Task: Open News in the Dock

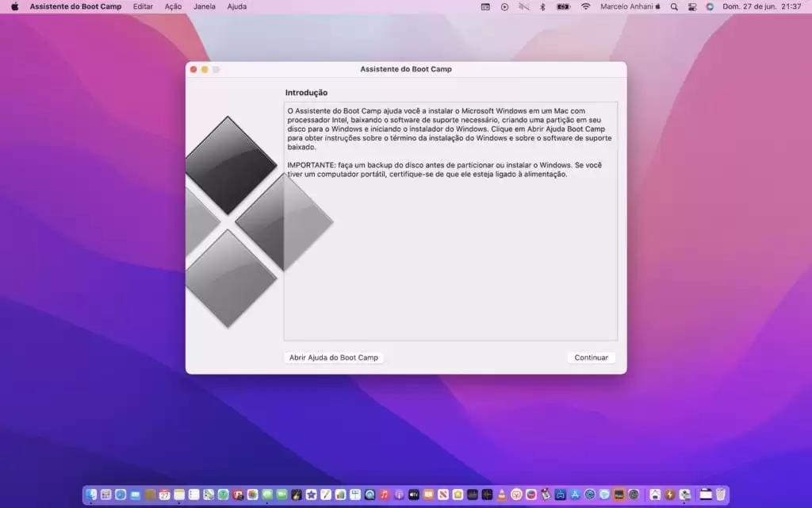Action: pyautogui.click(x=442, y=495)
